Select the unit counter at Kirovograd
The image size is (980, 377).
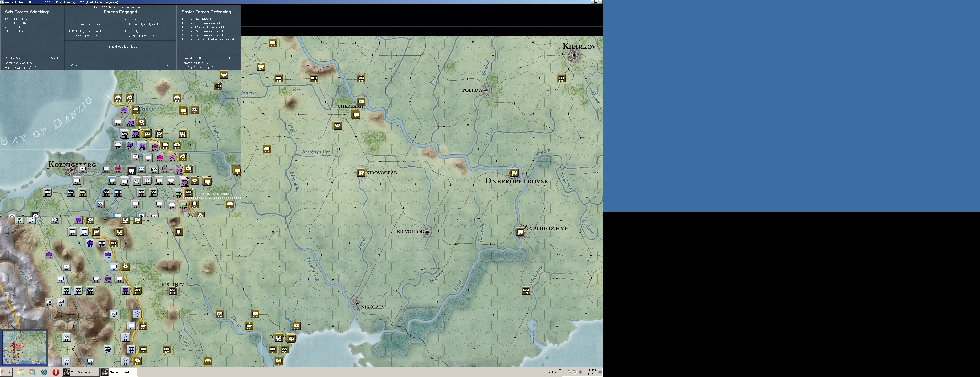coord(361,173)
